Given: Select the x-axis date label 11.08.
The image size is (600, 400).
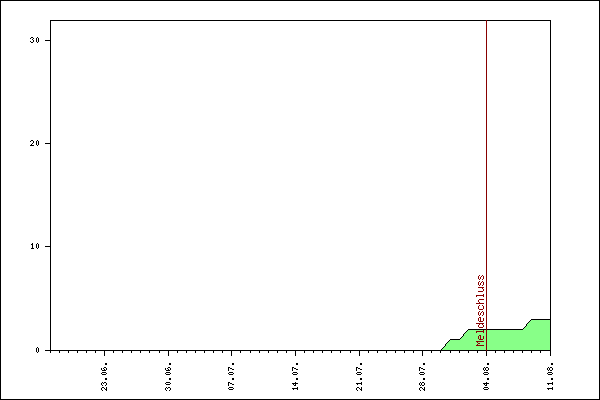Looking at the screenshot, I should click(x=549, y=374).
